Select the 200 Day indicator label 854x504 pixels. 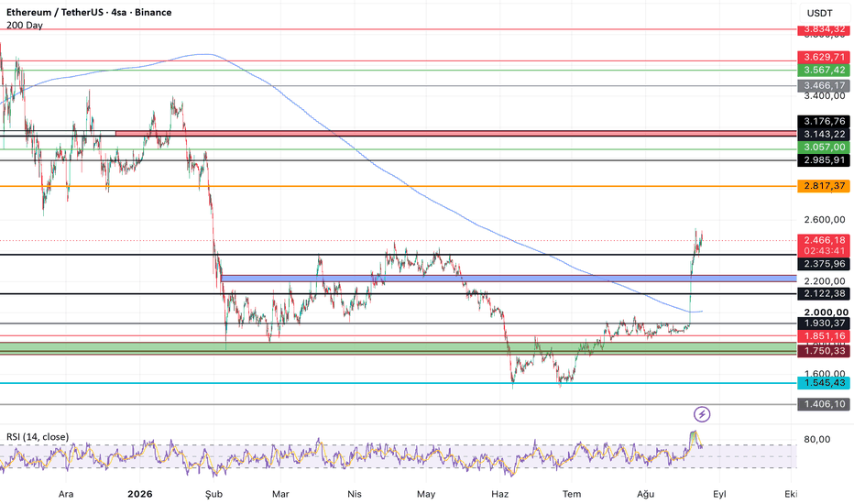click(25, 25)
